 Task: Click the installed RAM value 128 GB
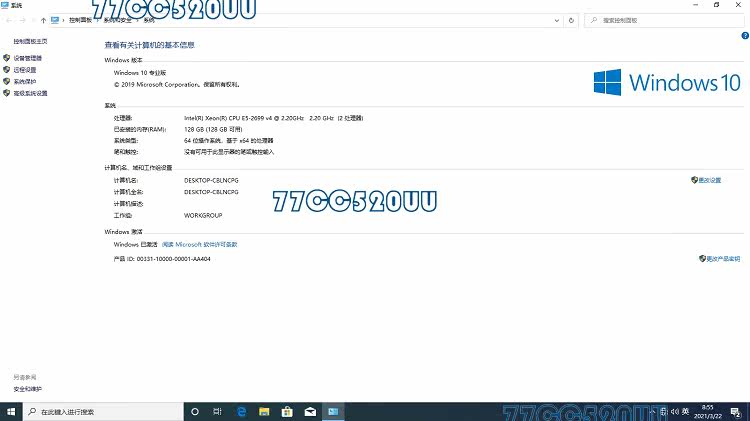pos(213,130)
